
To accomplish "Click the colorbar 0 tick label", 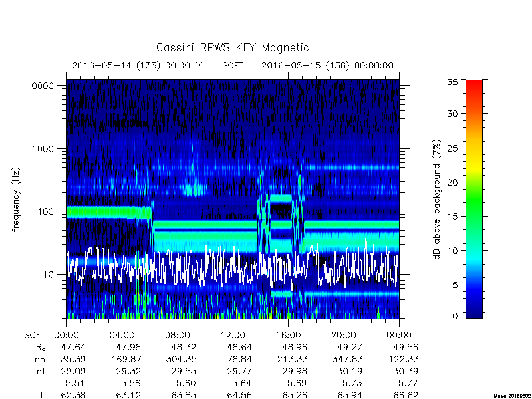I will pyautogui.click(x=455, y=317).
